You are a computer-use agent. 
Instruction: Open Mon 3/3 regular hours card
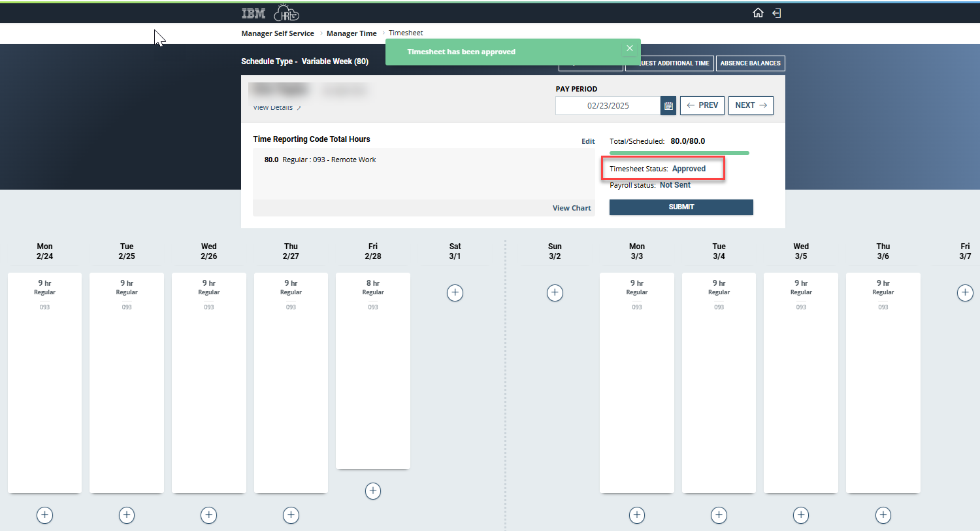click(x=637, y=383)
